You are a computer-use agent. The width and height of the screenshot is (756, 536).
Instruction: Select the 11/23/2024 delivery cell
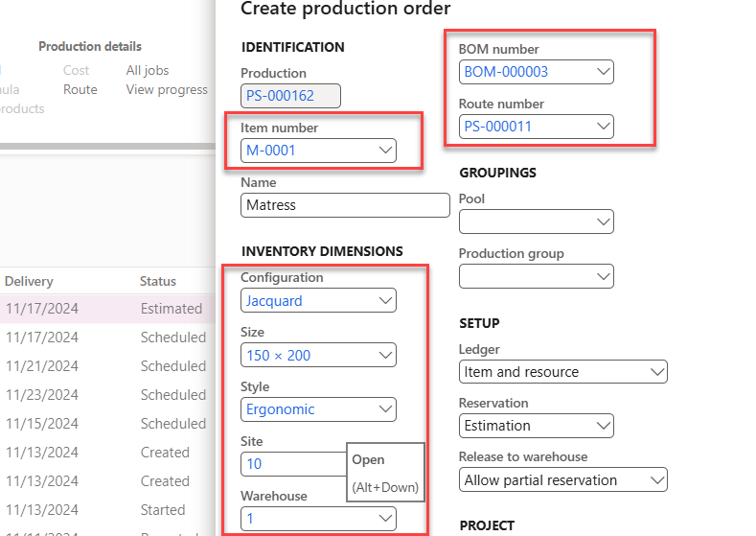coord(42,395)
